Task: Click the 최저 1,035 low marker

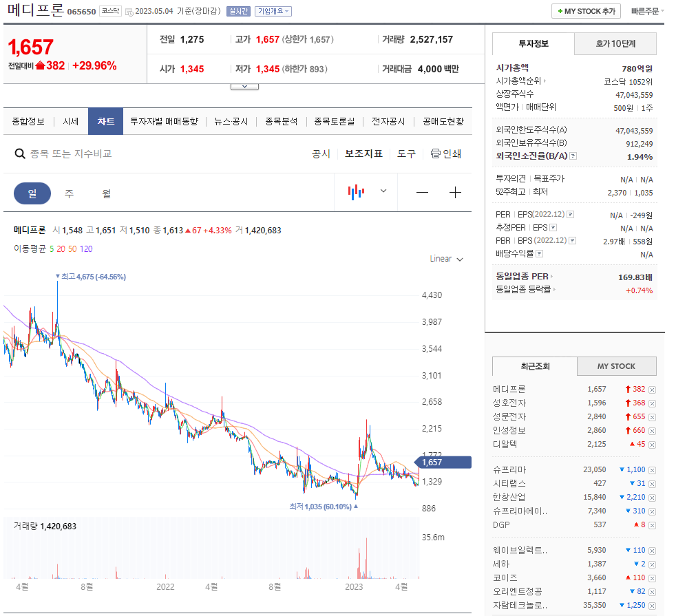Action: tap(324, 507)
